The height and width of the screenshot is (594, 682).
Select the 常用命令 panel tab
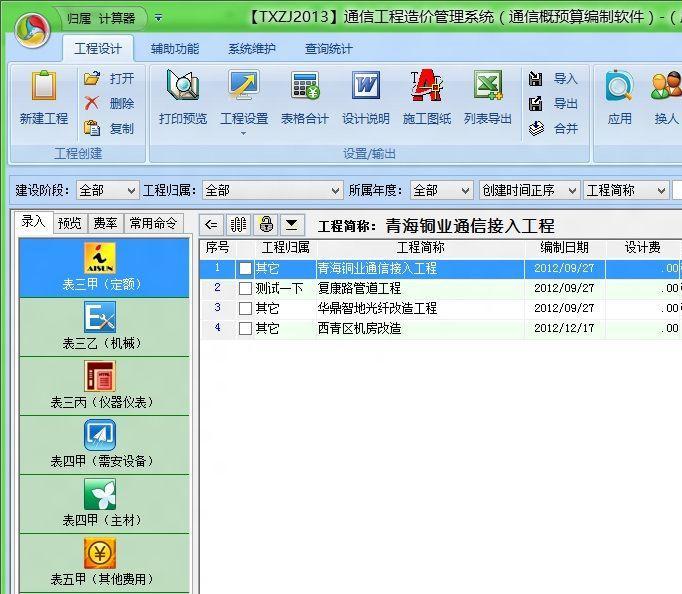154,224
